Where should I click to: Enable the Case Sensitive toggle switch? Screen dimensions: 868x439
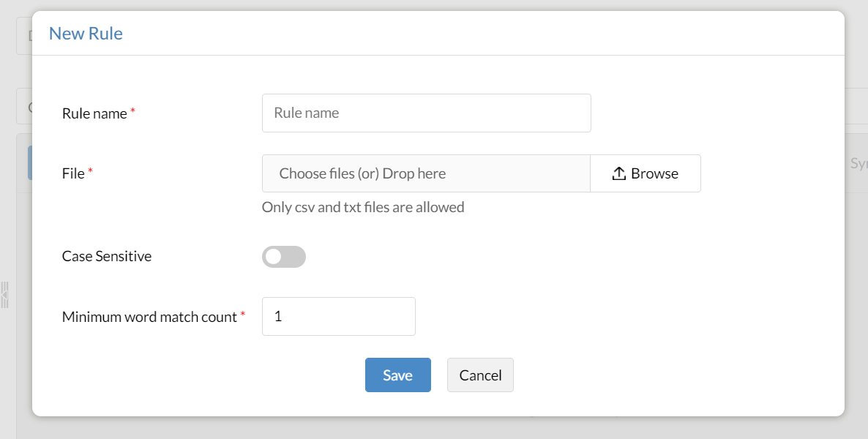284,257
